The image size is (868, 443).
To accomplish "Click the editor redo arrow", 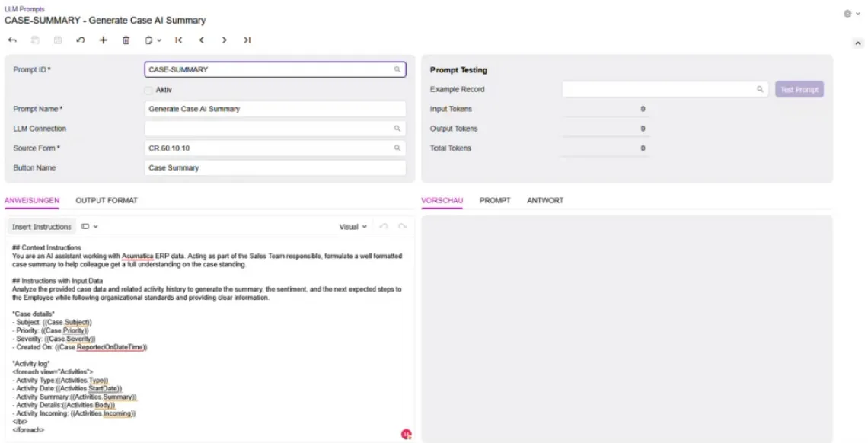I will 403,227.
